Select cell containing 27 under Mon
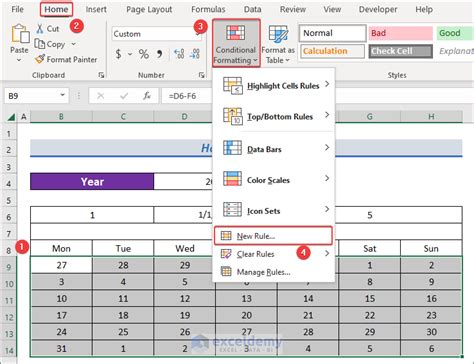This screenshot has width=474, height=364. pyautogui.click(x=61, y=265)
